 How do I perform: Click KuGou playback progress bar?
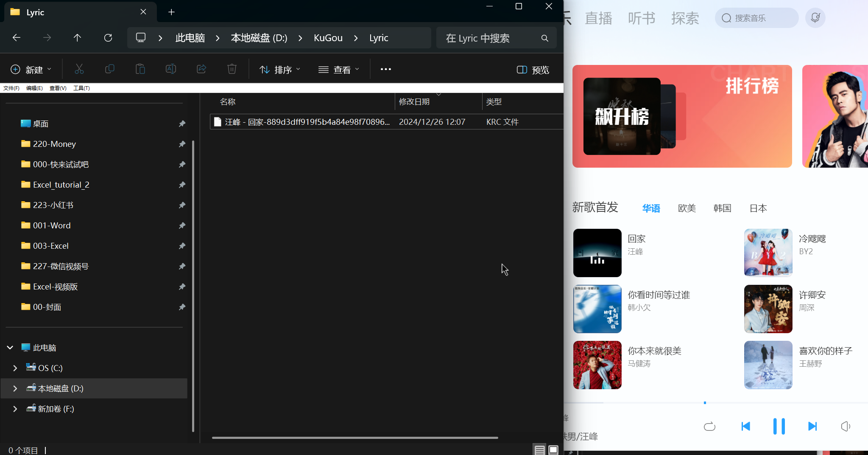point(716,402)
